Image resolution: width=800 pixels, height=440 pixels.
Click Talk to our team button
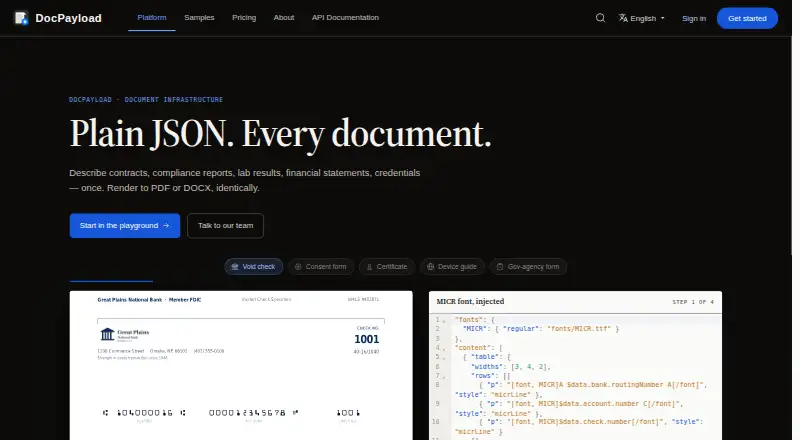coord(226,226)
